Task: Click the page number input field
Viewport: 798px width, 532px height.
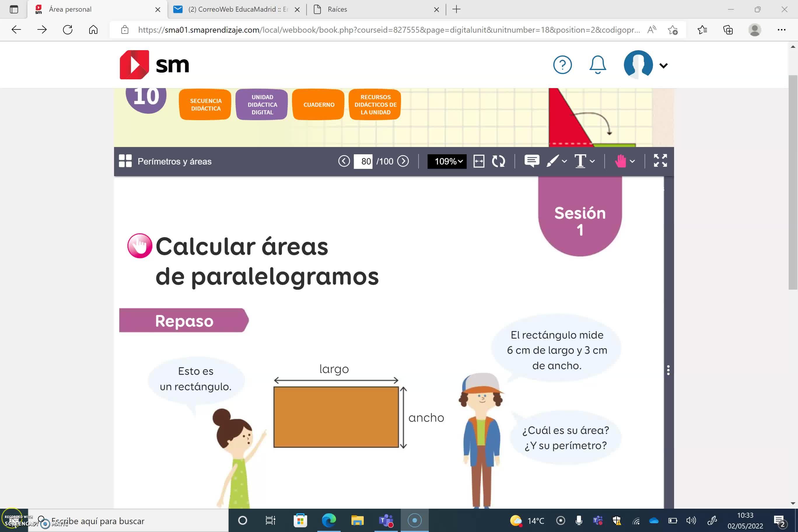Action: tap(363, 161)
